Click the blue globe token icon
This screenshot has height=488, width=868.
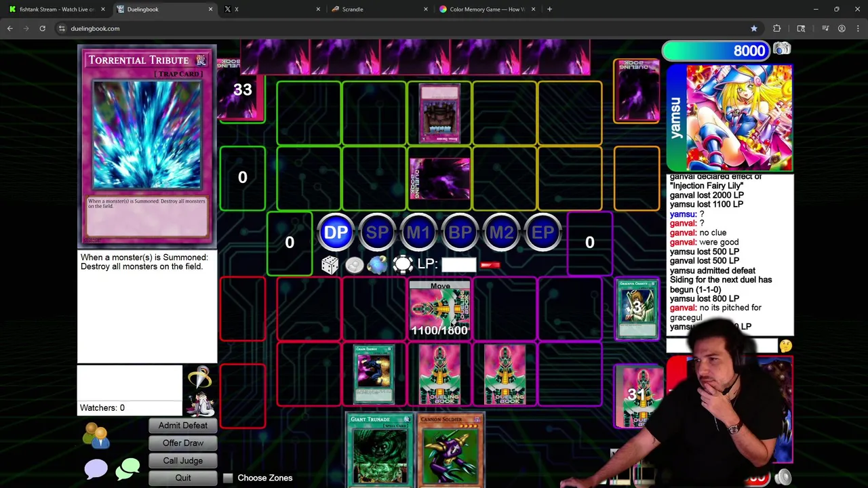377,265
